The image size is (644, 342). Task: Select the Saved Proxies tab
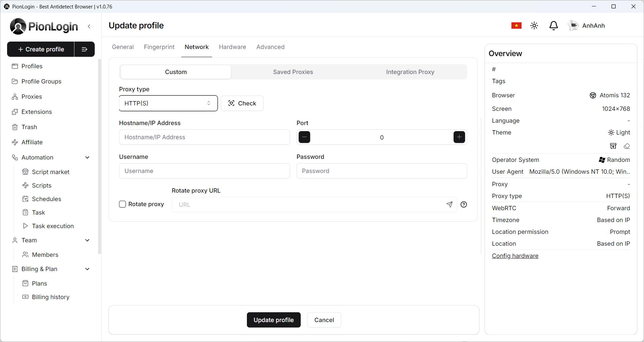(x=293, y=72)
